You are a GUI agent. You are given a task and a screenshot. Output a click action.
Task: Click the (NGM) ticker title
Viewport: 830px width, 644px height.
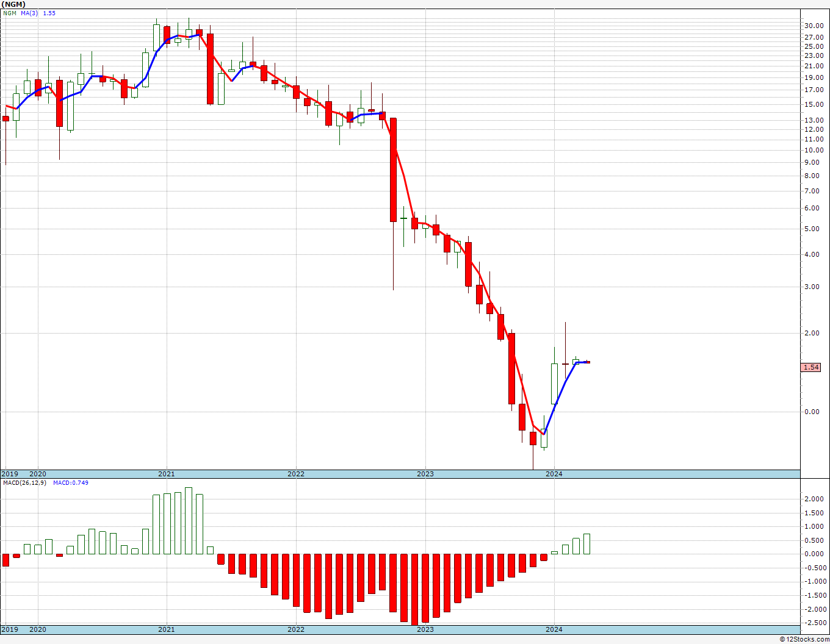pos(13,4)
